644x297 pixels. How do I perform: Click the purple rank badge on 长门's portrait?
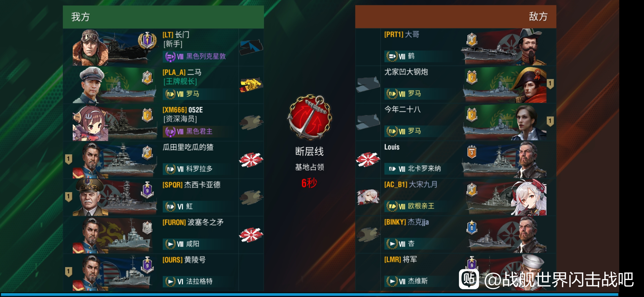[147, 41]
